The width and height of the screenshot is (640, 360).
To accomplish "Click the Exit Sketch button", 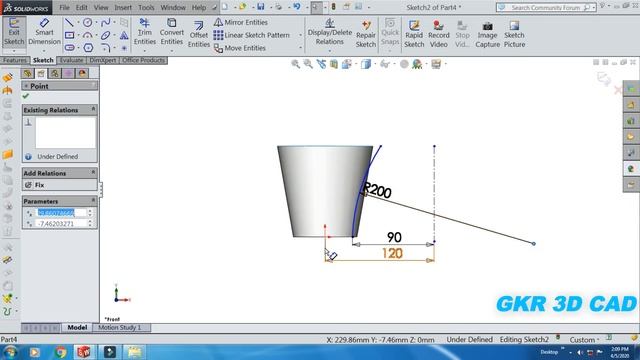I will 14,32.
